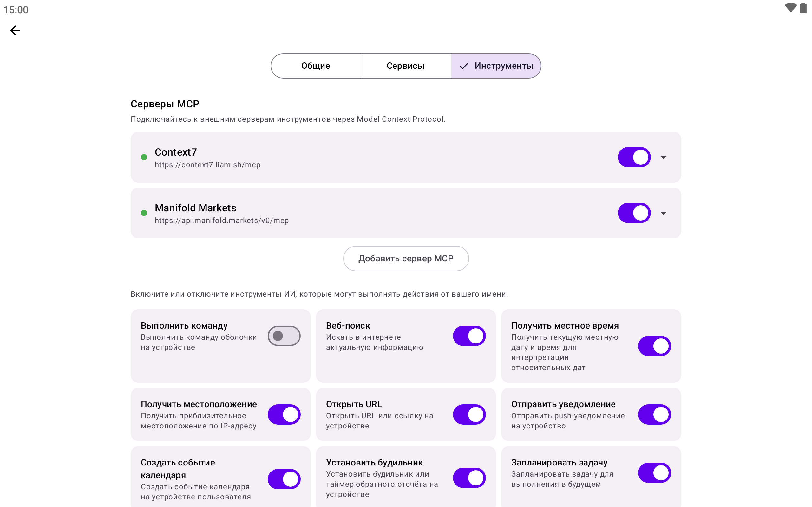Image resolution: width=812 pixels, height=507 pixels.
Task: Tap the back arrow icon
Action: [15, 30]
